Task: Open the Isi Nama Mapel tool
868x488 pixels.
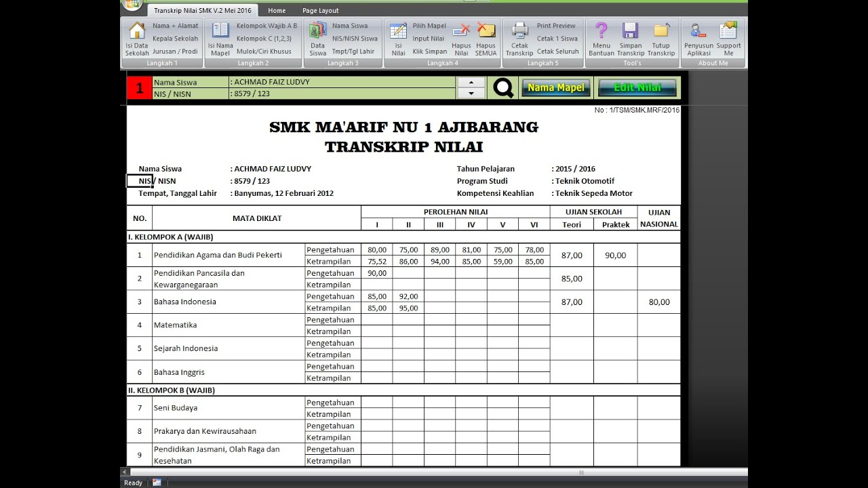Action: coord(220,39)
